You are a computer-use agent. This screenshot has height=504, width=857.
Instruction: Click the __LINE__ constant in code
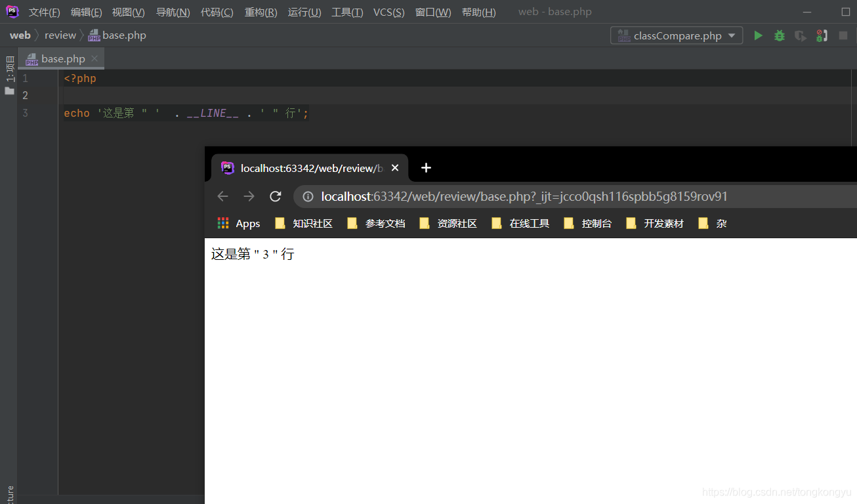[x=213, y=114]
